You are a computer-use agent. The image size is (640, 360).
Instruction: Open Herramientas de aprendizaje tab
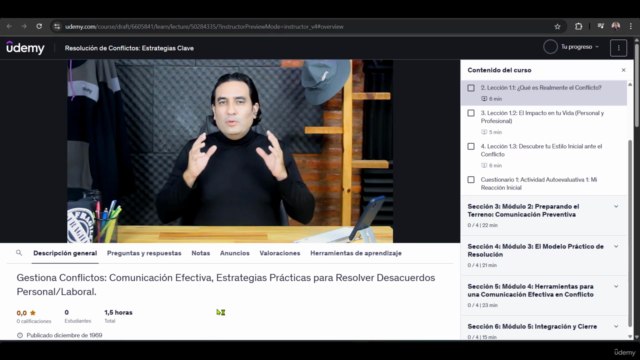click(356, 253)
